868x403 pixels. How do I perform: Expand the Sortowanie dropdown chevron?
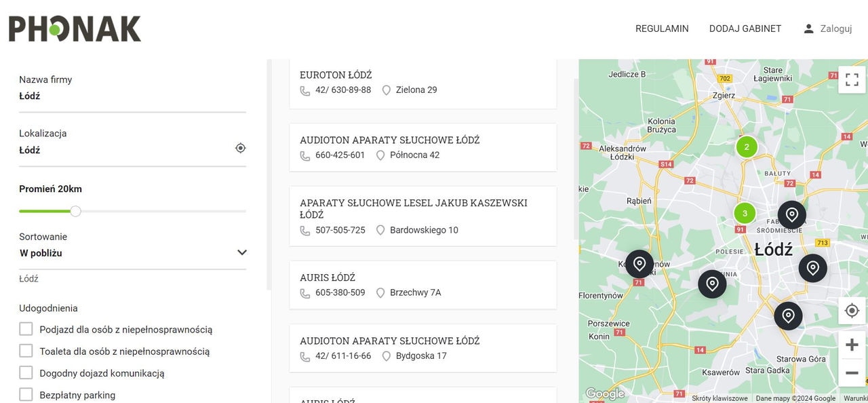241,252
